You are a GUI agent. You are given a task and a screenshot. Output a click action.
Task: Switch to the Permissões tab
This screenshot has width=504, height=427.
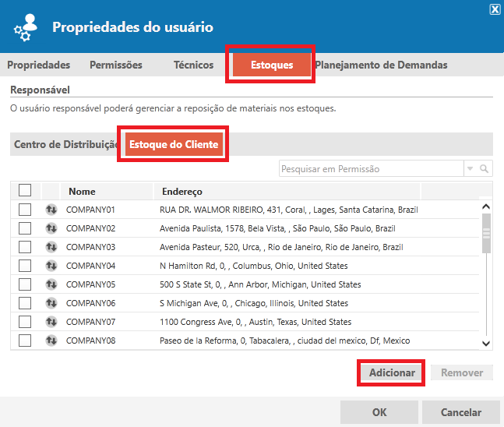[116, 65]
